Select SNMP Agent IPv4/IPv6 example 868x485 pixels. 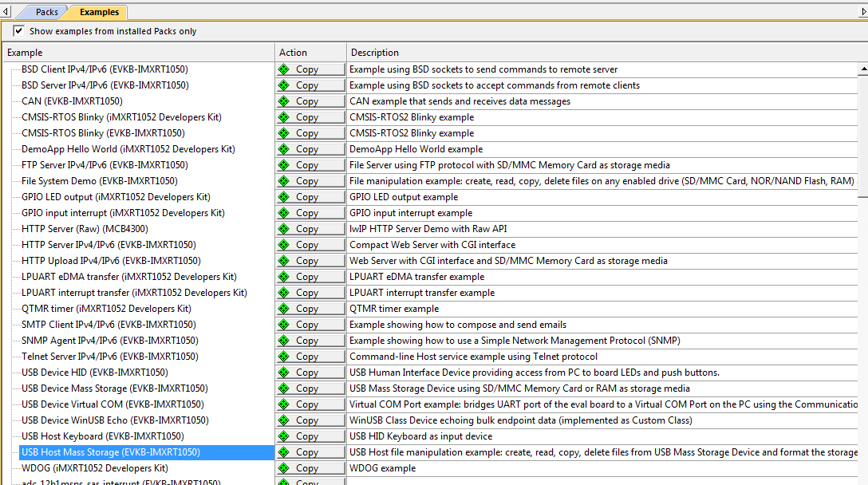(109, 341)
